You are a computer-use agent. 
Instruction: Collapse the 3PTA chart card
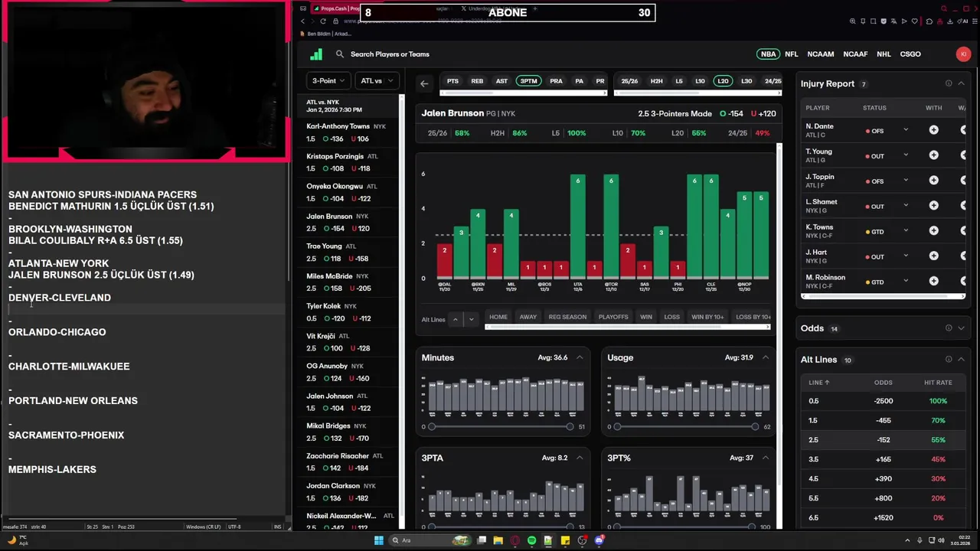tap(580, 458)
